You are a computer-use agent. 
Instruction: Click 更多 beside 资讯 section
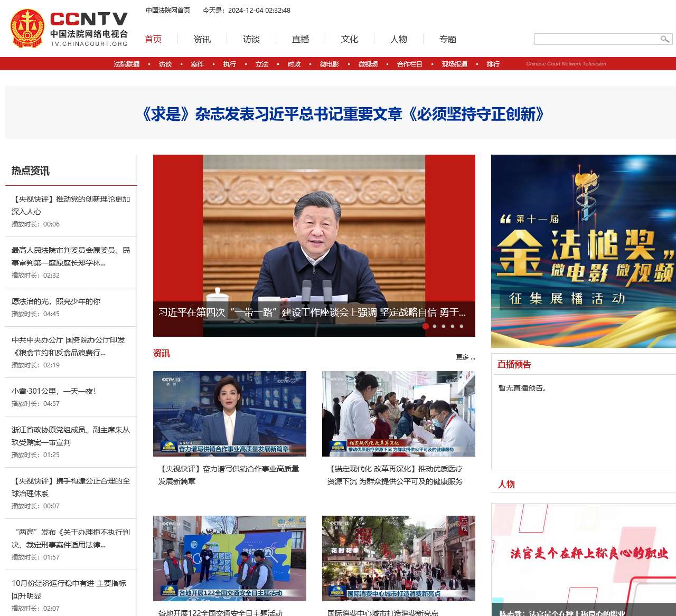tap(465, 357)
